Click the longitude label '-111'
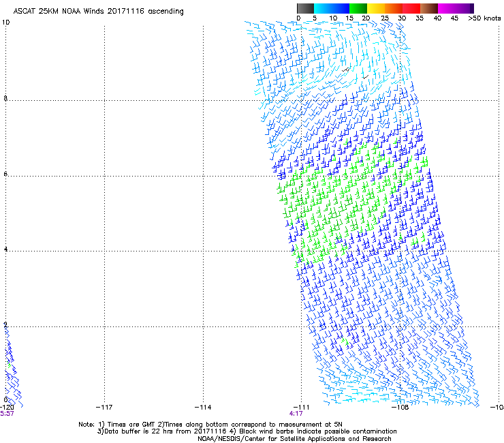 coord(301,408)
